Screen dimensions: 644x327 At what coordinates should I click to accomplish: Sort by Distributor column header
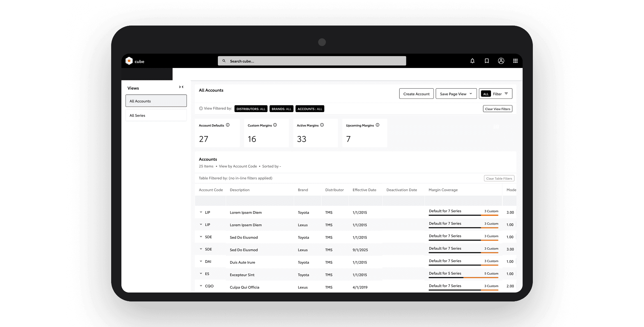(334, 190)
